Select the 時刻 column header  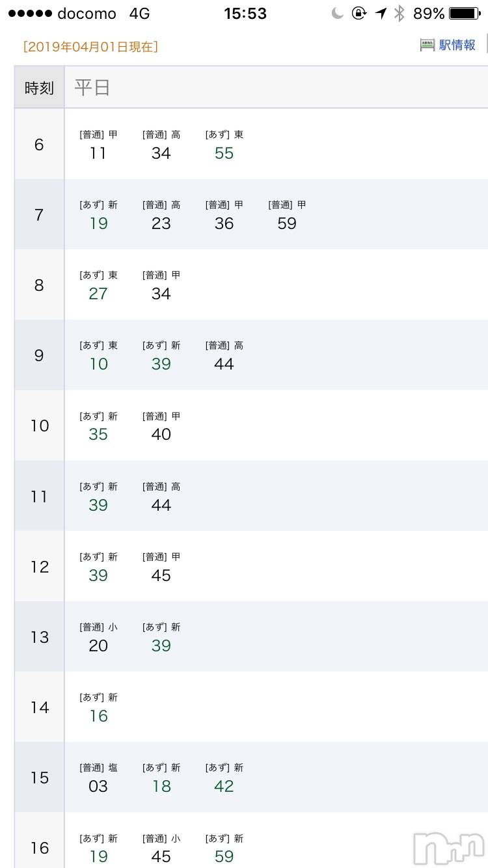(x=40, y=88)
